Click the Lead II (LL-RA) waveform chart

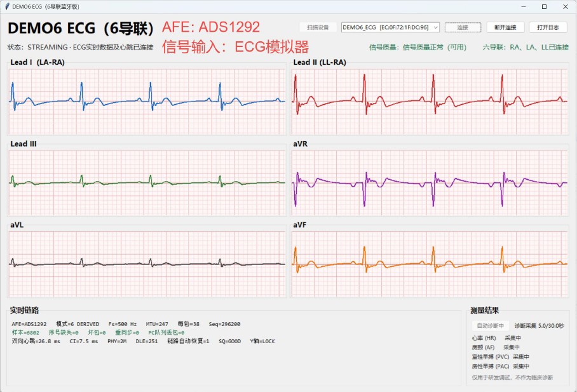pos(430,102)
